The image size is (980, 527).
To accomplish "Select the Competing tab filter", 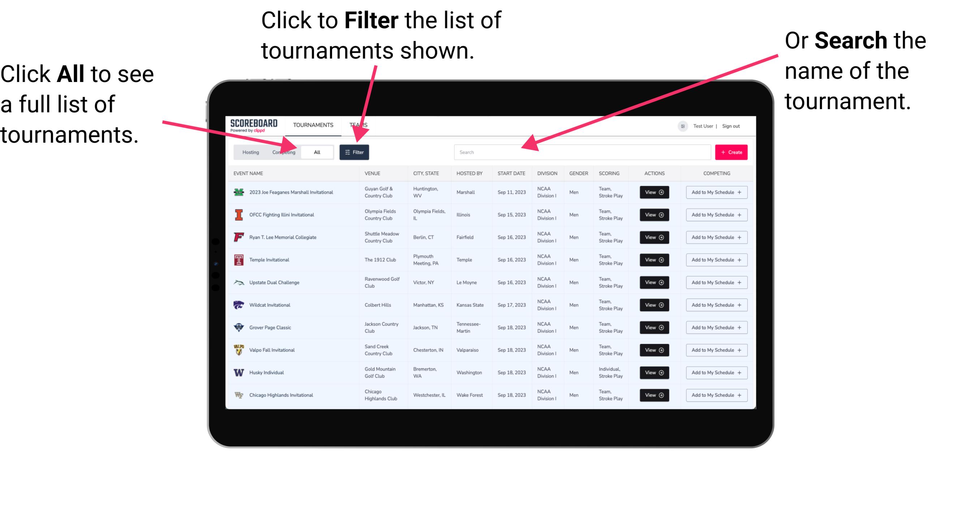I will (x=282, y=152).
